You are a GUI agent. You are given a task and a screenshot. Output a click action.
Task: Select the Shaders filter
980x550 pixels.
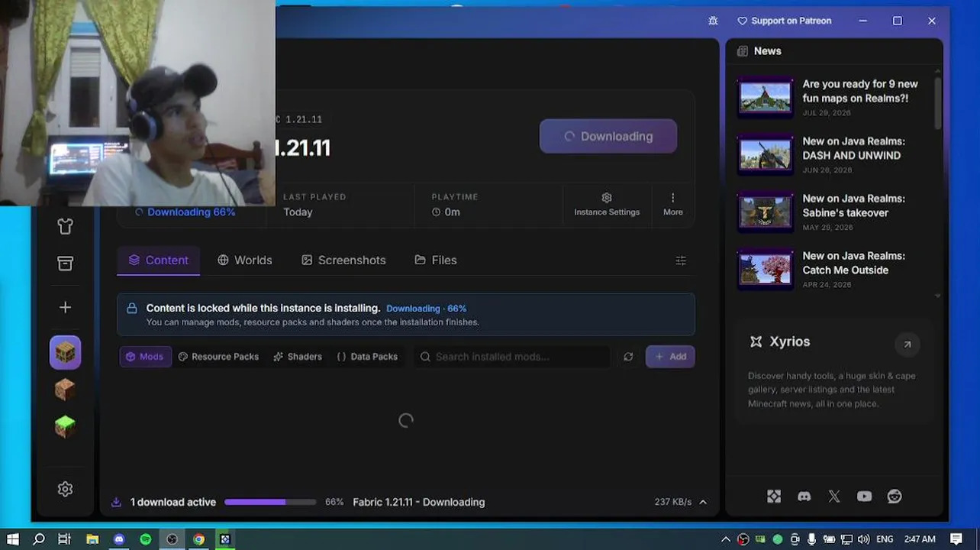pyautogui.click(x=298, y=357)
